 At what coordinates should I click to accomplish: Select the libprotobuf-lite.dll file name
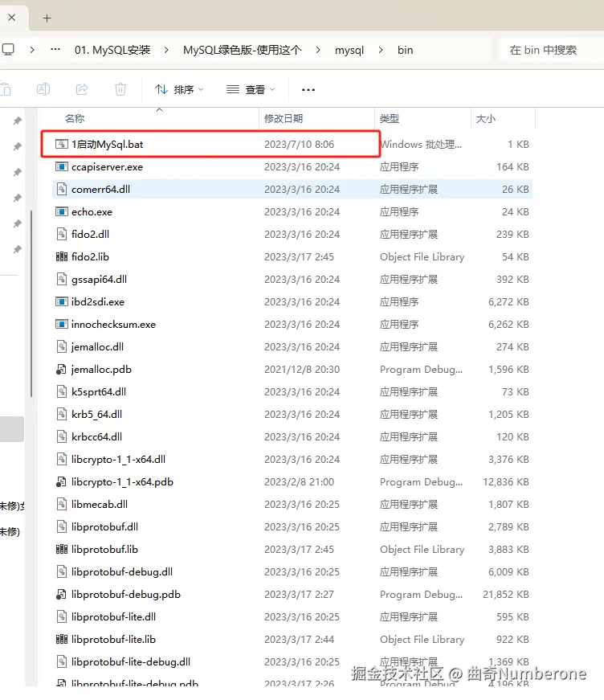pos(113,617)
